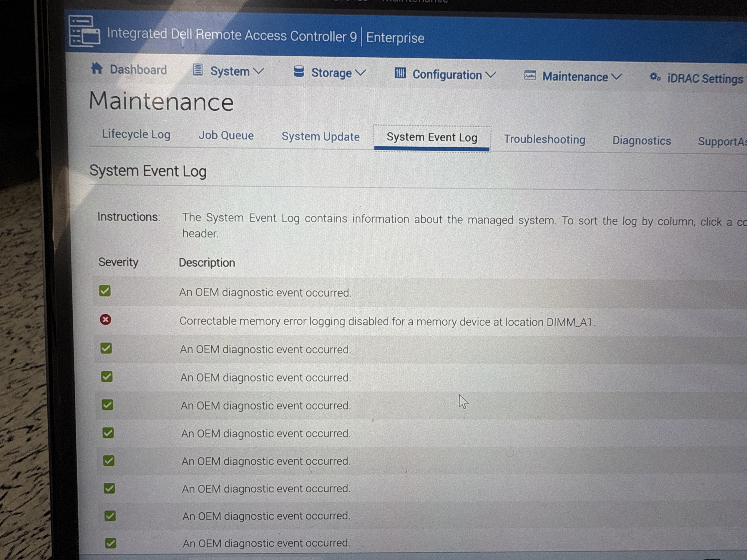Screen dimensions: 747x560
Task: Click the Storage database icon
Action: pyautogui.click(x=299, y=71)
